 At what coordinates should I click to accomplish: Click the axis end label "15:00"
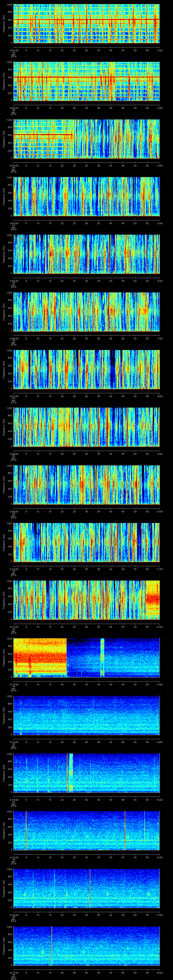coord(160,800)
